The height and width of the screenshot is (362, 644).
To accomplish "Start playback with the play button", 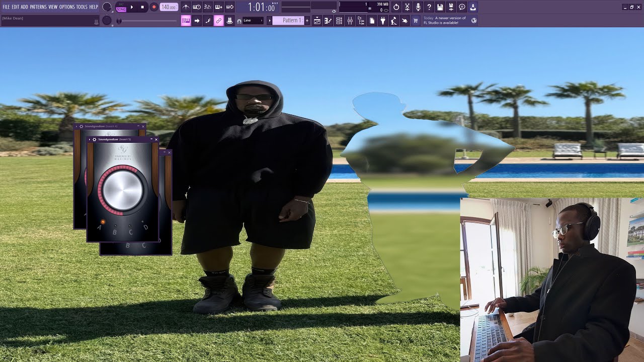I will [x=132, y=7].
